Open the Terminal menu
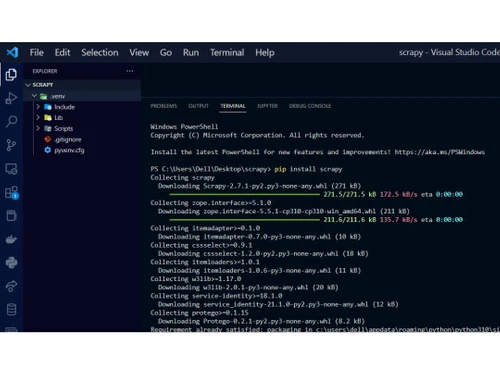 tap(227, 53)
